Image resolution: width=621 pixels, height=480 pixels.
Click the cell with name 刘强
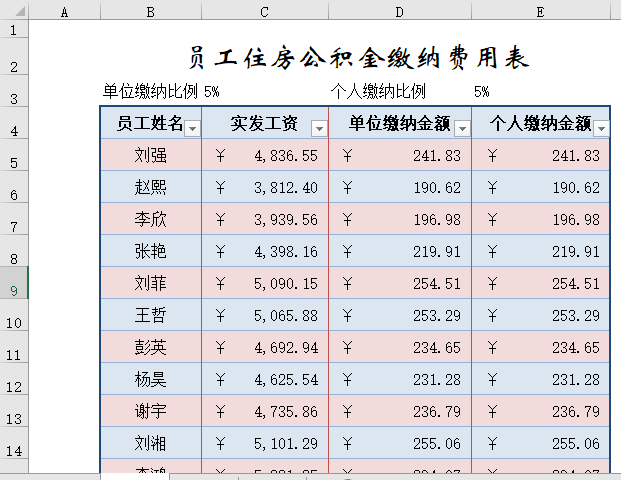click(150, 156)
